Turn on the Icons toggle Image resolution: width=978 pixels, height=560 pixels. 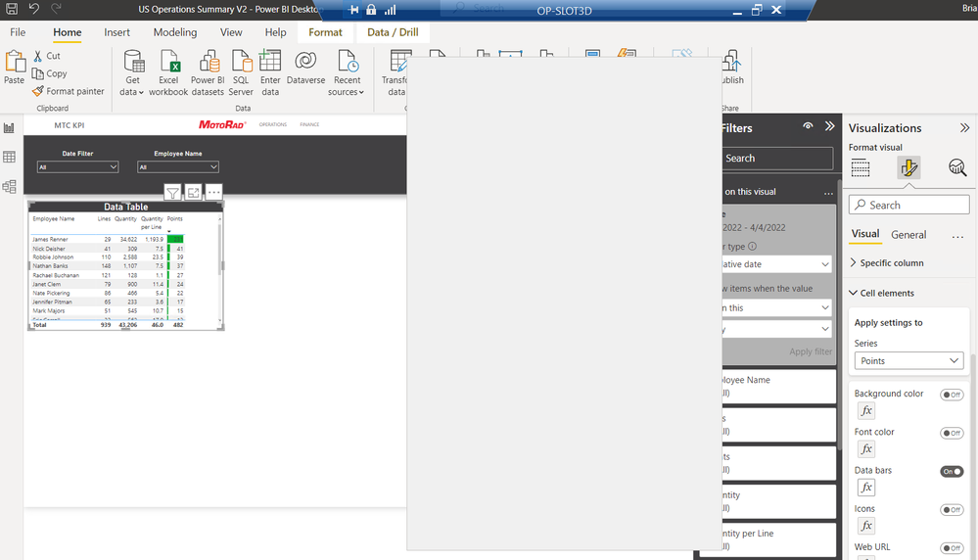[952, 510]
